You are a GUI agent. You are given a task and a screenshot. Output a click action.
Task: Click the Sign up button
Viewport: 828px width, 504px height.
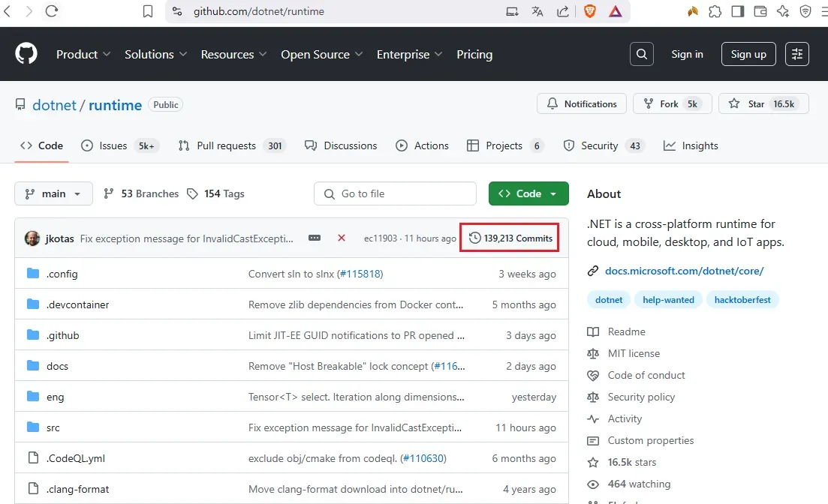[x=748, y=54]
